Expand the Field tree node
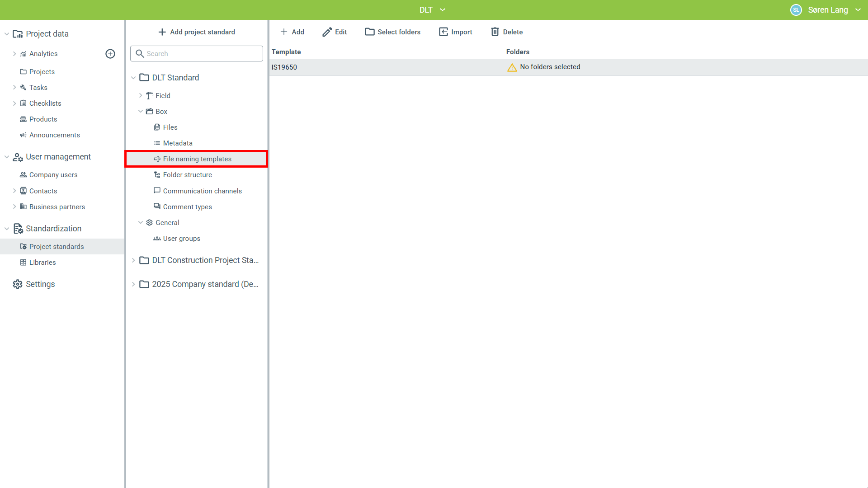Viewport: 868px width, 488px height. click(x=141, y=96)
